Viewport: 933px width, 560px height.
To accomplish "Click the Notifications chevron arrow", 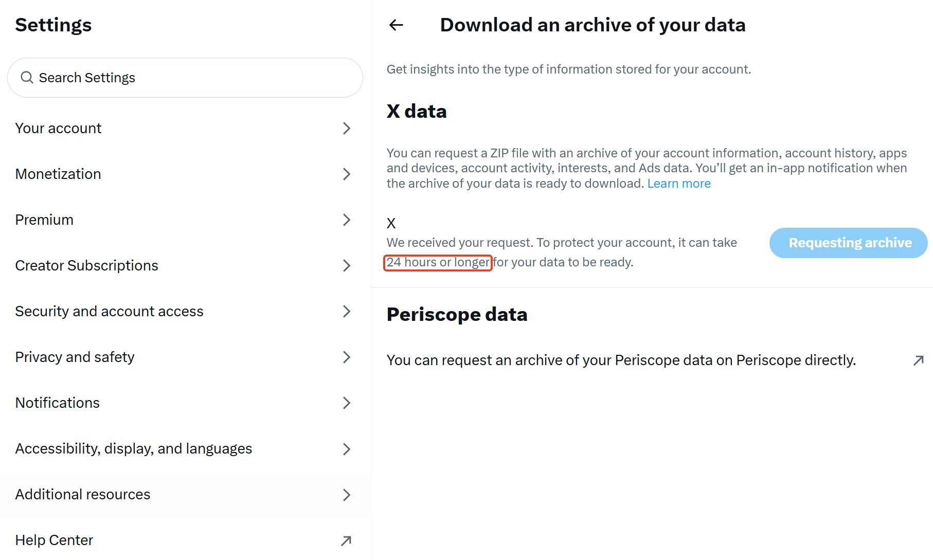I will pos(347,403).
